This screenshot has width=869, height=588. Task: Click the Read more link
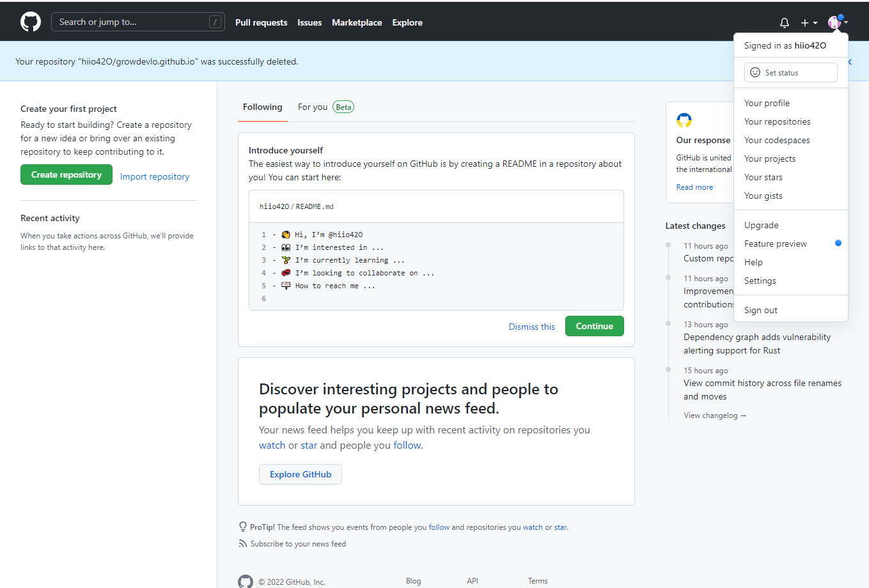694,187
